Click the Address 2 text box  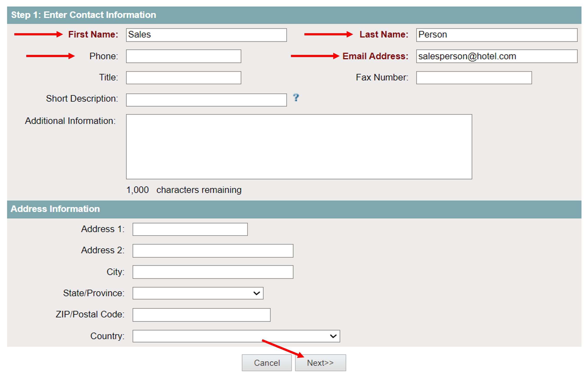(213, 251)
